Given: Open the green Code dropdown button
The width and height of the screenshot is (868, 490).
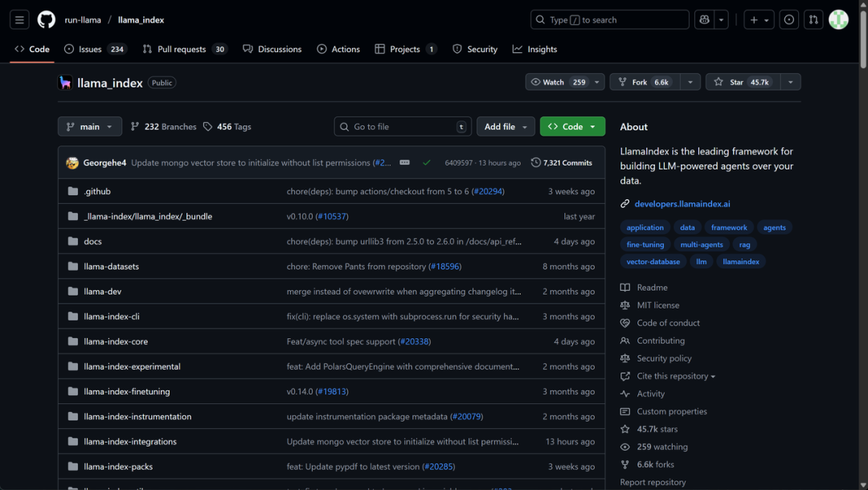Looking at the screenshot, I should [x=572, y=127].
